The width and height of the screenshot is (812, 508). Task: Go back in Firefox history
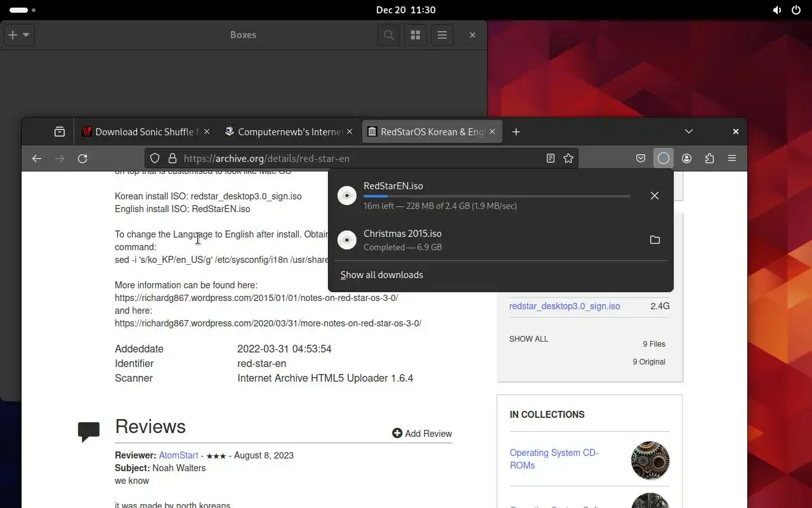coord(37,159)
